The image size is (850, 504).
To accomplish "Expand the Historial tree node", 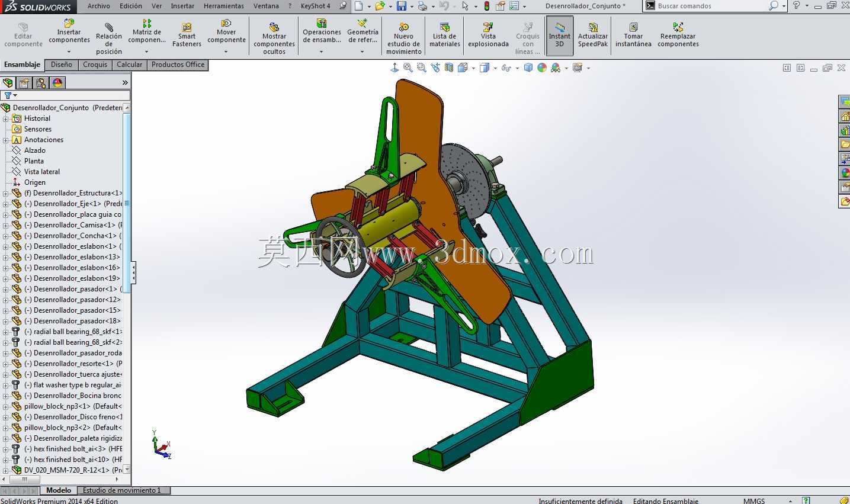I will [6, 118].
